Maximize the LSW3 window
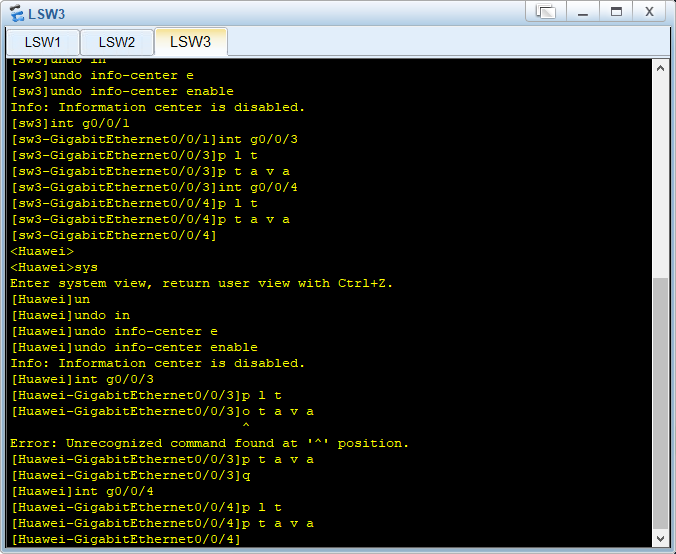 [x=617, y=12]
